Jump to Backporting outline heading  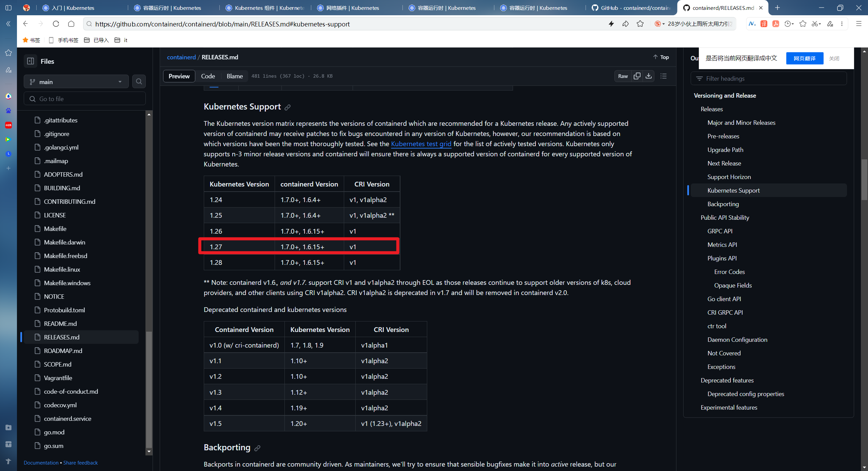[723, 204]
